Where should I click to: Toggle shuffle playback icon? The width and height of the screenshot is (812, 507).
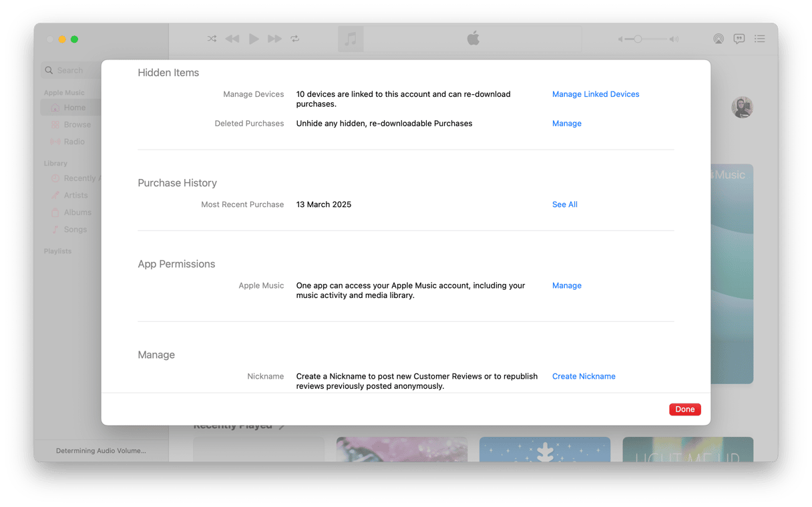(212, 39)
